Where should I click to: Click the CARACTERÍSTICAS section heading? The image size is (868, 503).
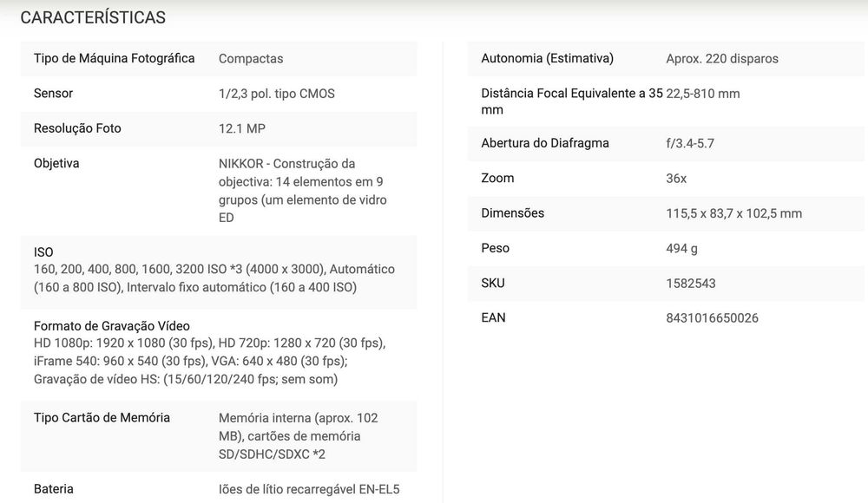pyautogui.click(x=93, y=17)
